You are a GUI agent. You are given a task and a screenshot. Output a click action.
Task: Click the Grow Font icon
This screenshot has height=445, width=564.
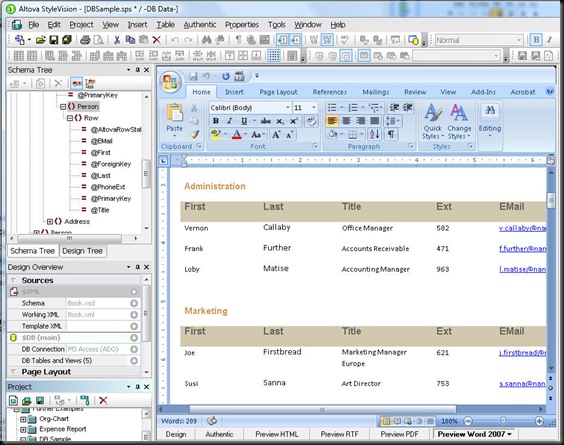(276, 135)
